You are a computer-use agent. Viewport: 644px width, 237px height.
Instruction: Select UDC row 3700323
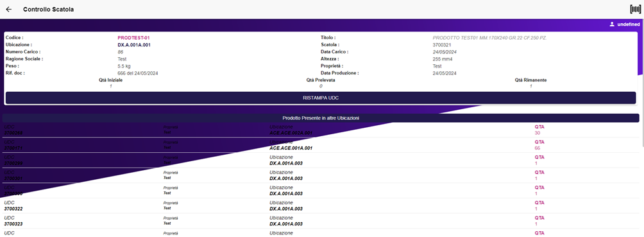point(321,221)
